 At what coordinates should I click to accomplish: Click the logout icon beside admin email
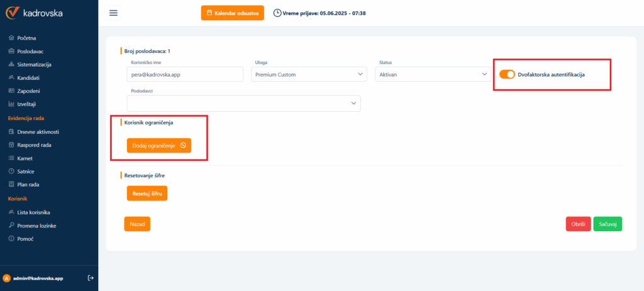point(90,278)
